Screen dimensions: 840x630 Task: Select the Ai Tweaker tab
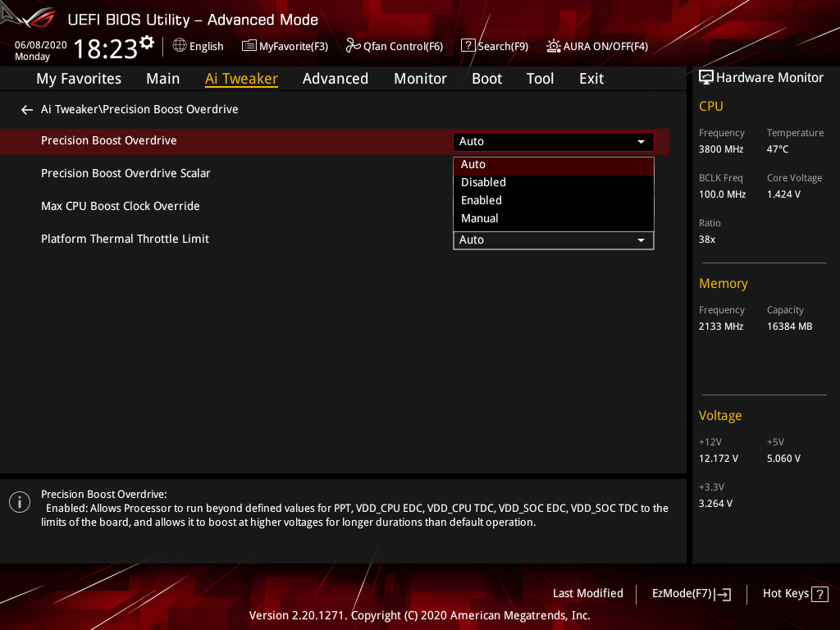241,79
